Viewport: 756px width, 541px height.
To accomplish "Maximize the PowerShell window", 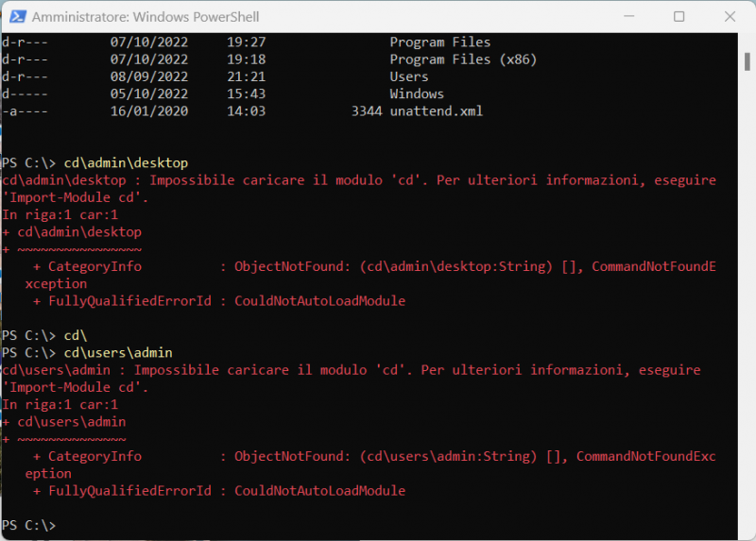I will point(679,17).
